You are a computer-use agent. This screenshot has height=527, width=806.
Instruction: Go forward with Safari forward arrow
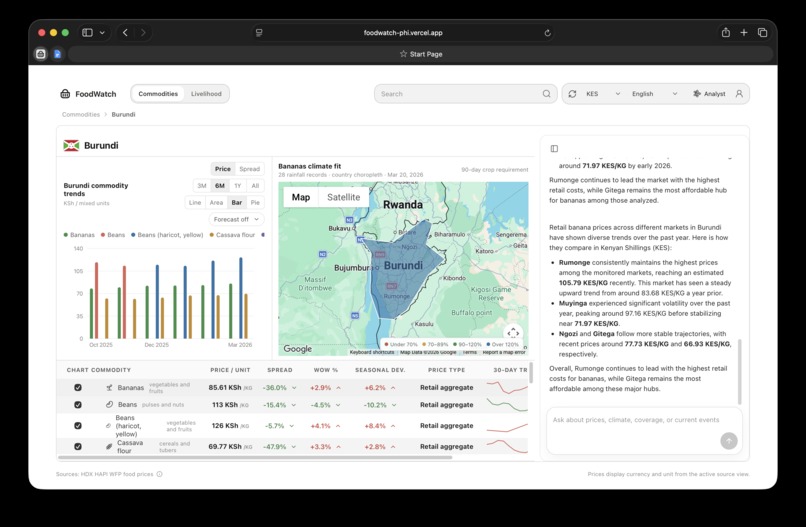point(143,32)
